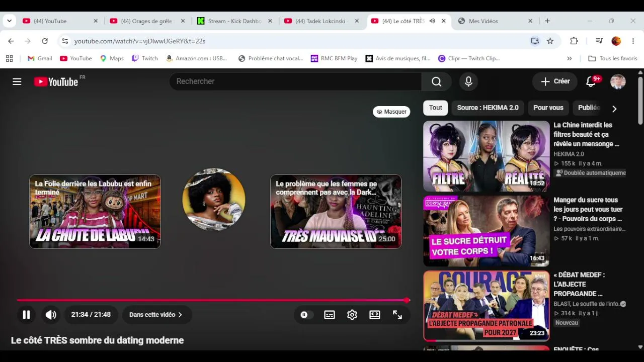Mute the video player volume
This screenshot has width=644, height=362.
tap(51, 315)
